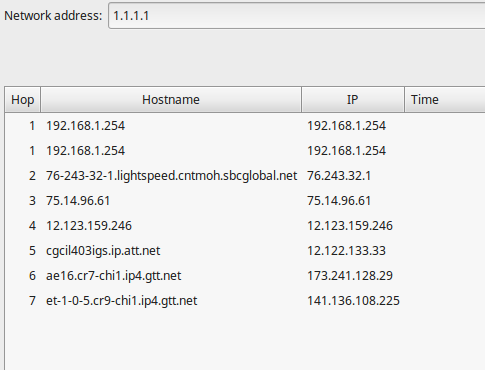The width and height of the screenshot is (485, 370).
Task: Click the hop number 7 cell
Action: point(32,301)
